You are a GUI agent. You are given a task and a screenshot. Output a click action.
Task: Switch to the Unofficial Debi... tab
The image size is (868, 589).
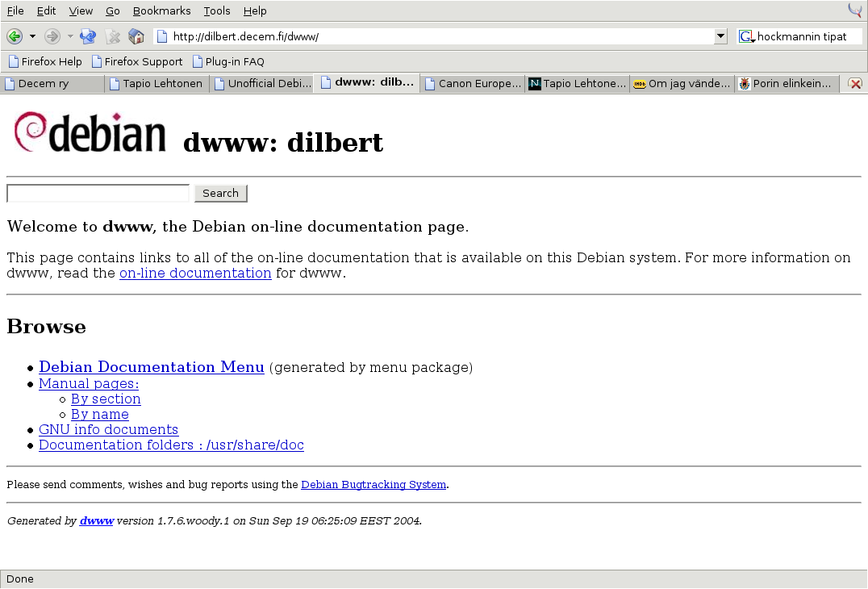tap(262, 84)
